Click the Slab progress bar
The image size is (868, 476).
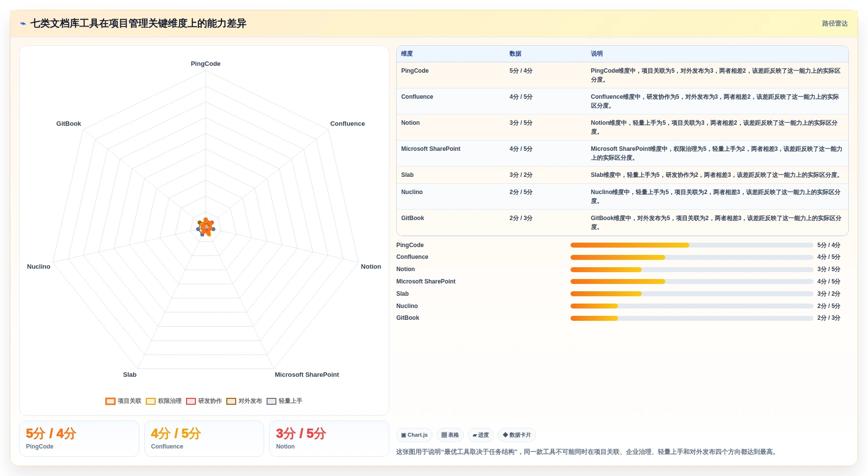click(692, 294)
